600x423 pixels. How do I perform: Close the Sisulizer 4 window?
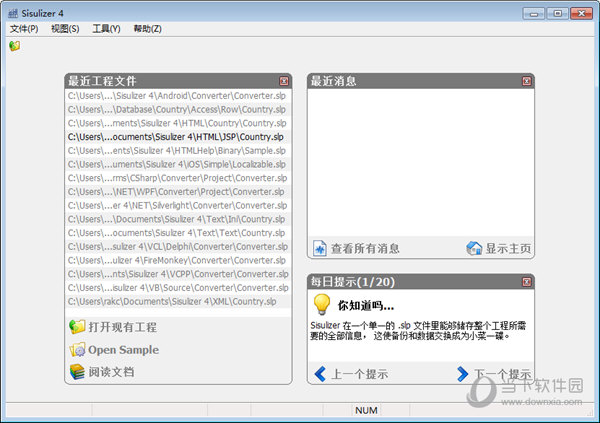[581, 13]
